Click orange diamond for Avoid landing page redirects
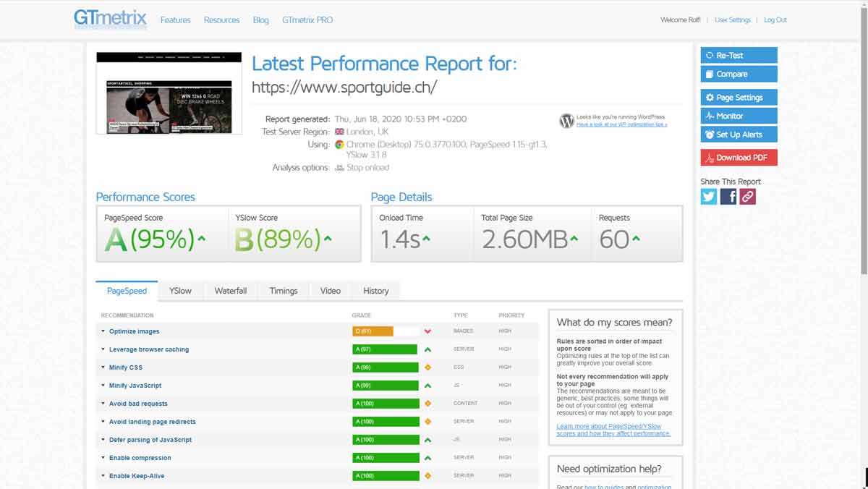Screen dimensions: 868x489 click(x=427, y=422)
